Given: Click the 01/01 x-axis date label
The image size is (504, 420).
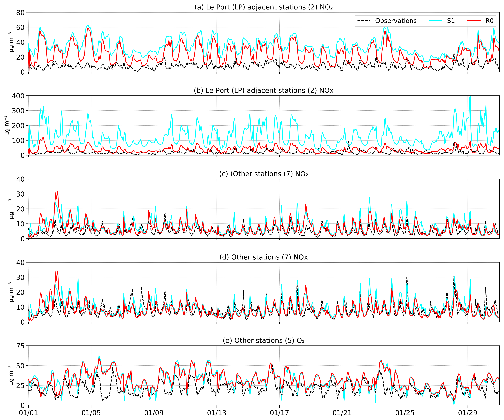Looking at the screenshot, I should pyautogui.click(x=28, y=413).
